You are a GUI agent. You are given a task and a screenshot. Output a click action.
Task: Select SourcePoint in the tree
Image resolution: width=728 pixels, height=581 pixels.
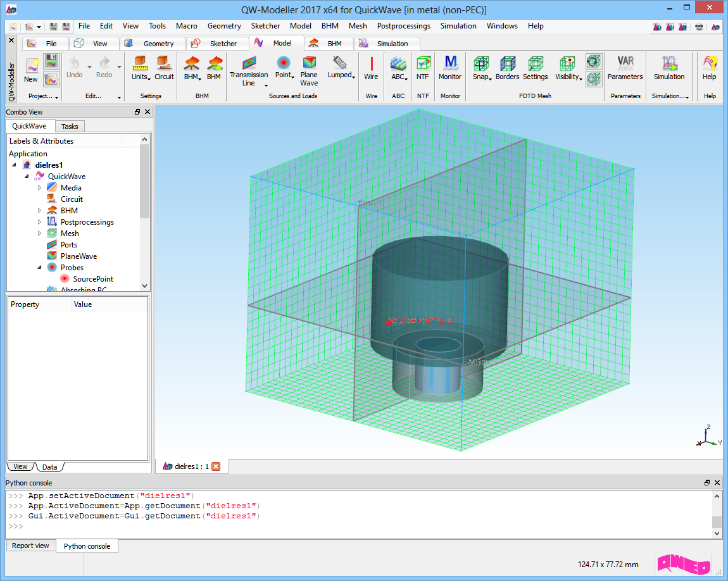tap(93, 279)
